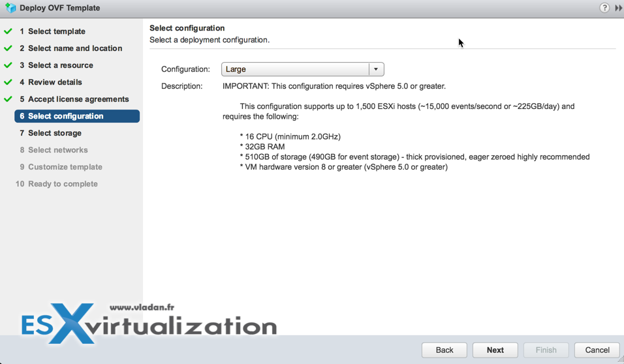The image size is (624, 364).
Task: Open the help question mark icon
Action: pos(604,8)
